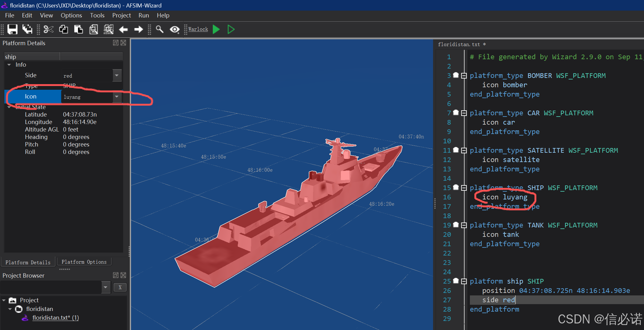Open Find in files toolbar icon
This screenshot has height=330, width=644.
click(x=109, y=29)
